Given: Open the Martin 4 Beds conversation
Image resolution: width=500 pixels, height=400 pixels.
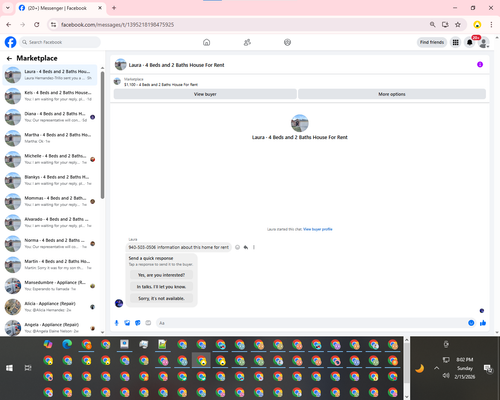Looking at the screenshot, I should pyautogui.click(x=50, y=264).
